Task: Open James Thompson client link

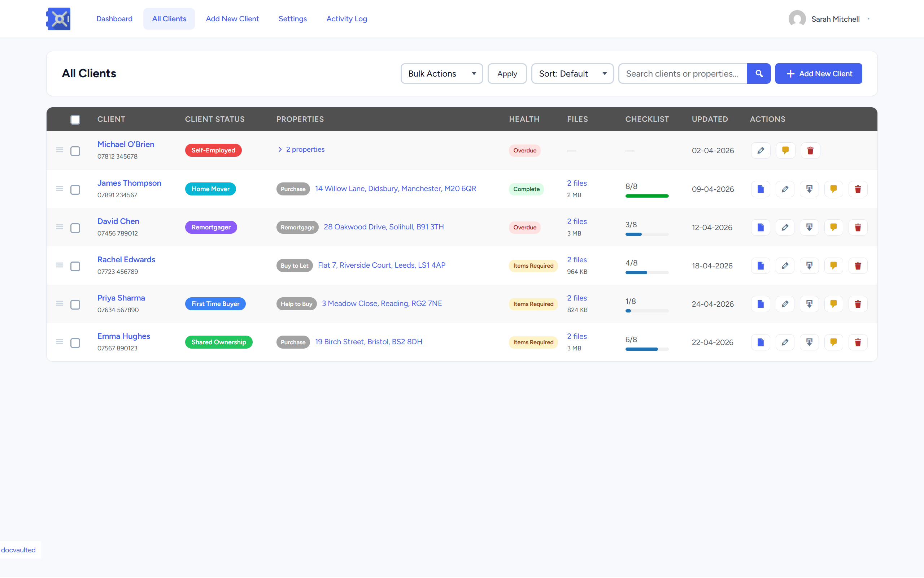Action: (x=129, y=183)
